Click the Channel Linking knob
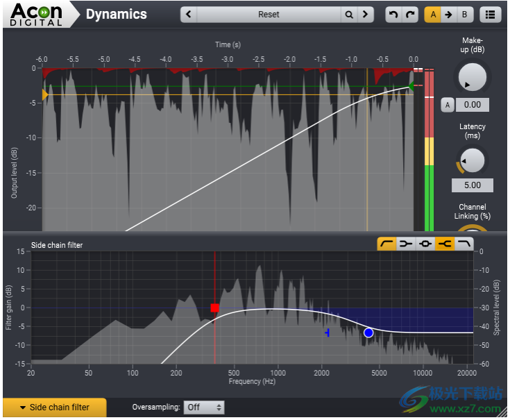 [473, 228]
